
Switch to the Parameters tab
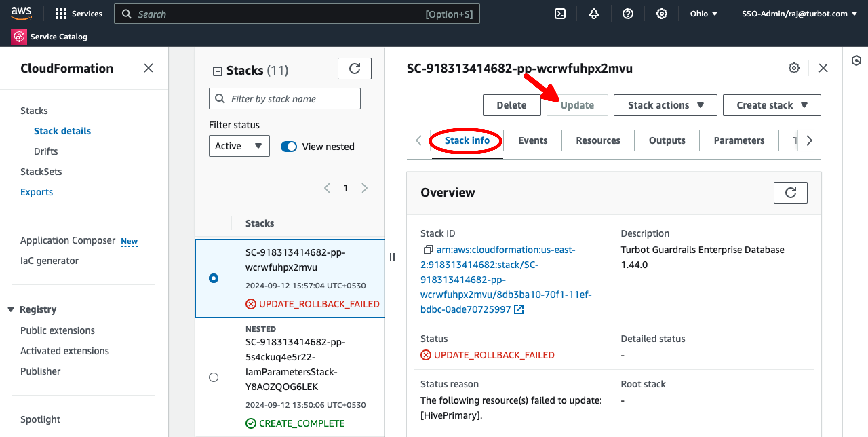click(x=739, y=140)
